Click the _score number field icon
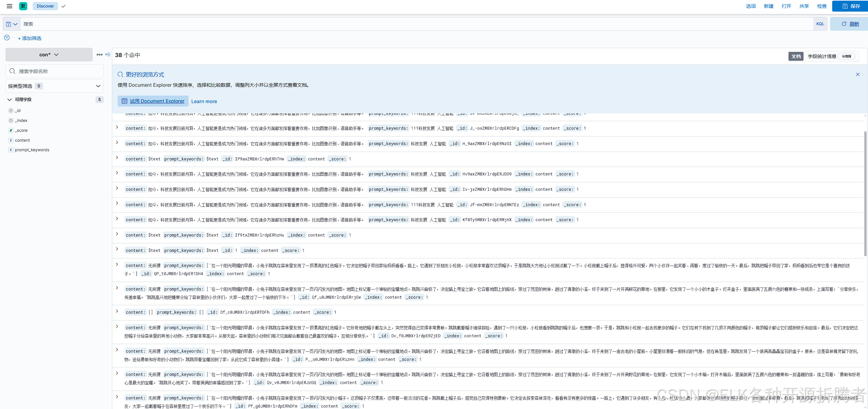 point(11,130)
